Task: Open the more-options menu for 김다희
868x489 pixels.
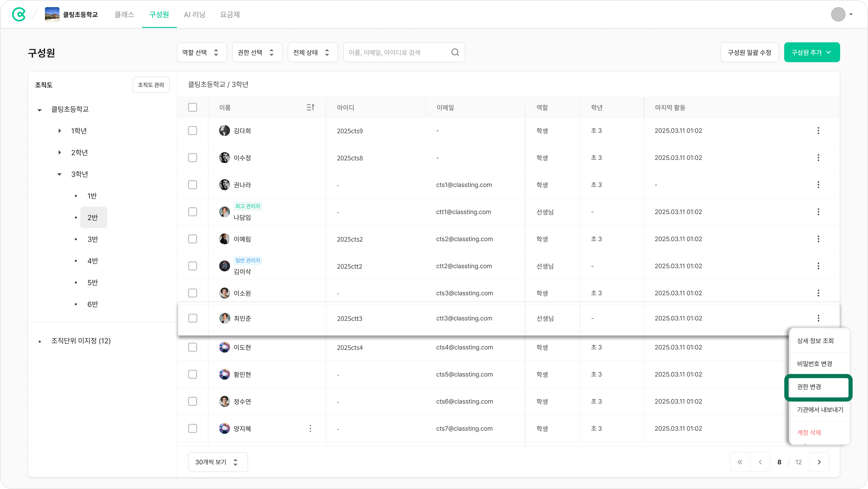Action: [818, 130]
